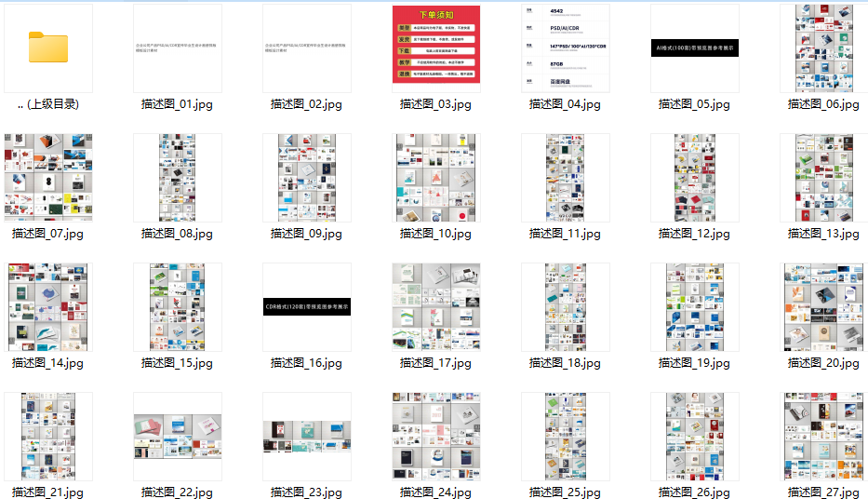Open the parent directory folder icon
This screenshot has height=499, width=868.
click(x=48, y=47)
